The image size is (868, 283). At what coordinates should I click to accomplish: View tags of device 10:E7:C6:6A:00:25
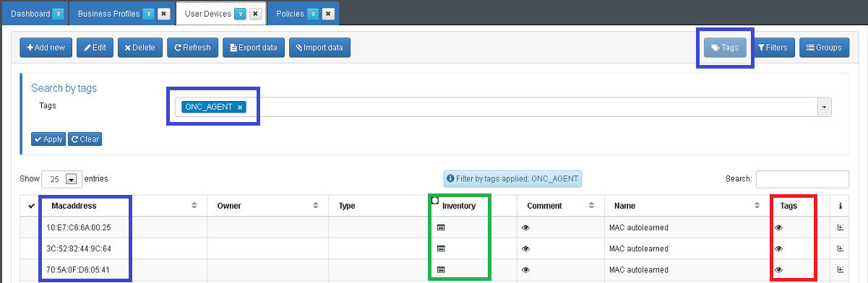point(778,227)
